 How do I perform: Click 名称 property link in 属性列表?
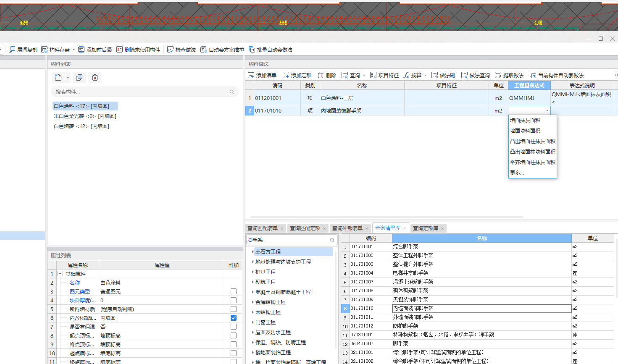coord(75,283)
